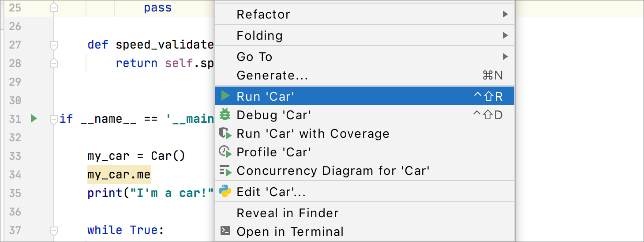Collapse the while True block at line 37

coord(54,230)
